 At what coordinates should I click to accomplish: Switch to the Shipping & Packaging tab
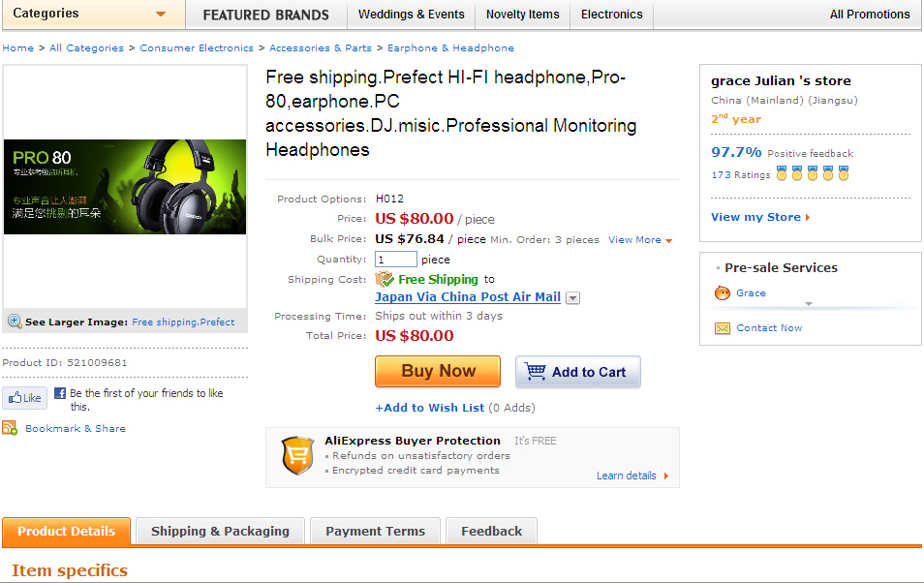(221, 531)
